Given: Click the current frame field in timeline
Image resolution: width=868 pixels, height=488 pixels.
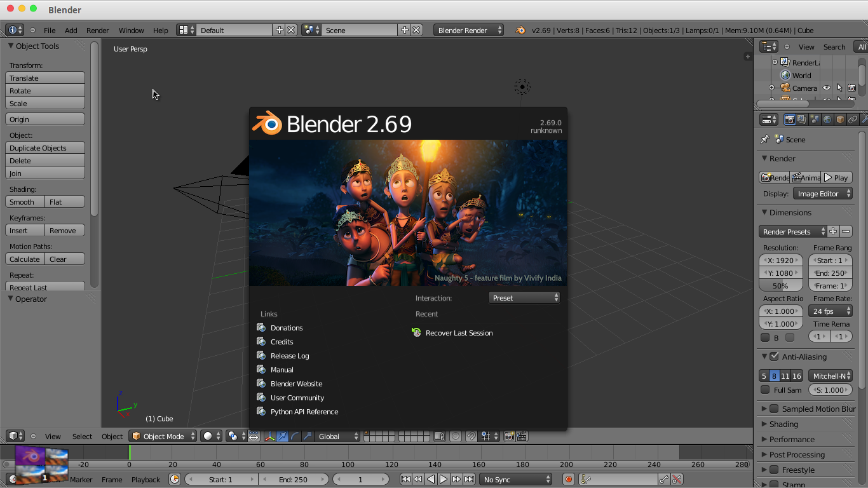Looking at the screenshot, I should [361, 479].
